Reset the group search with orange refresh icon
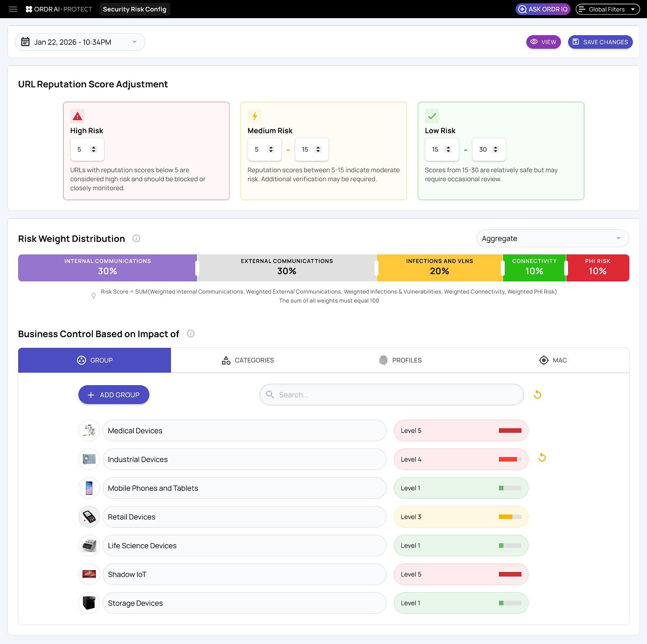 point(537,395)
